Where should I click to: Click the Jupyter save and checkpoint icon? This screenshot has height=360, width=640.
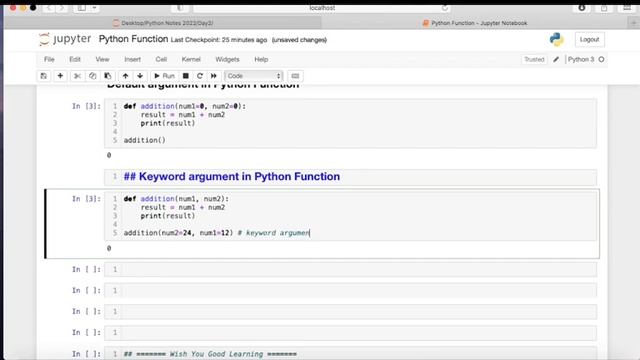click(x=44, y=76)
